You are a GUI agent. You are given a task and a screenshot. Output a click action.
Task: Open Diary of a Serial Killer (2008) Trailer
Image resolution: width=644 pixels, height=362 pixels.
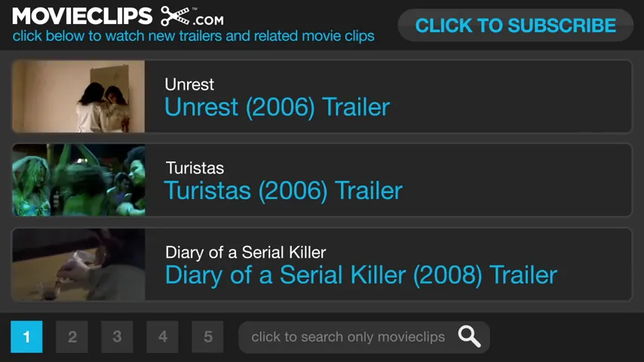click(x=360, y=275)
